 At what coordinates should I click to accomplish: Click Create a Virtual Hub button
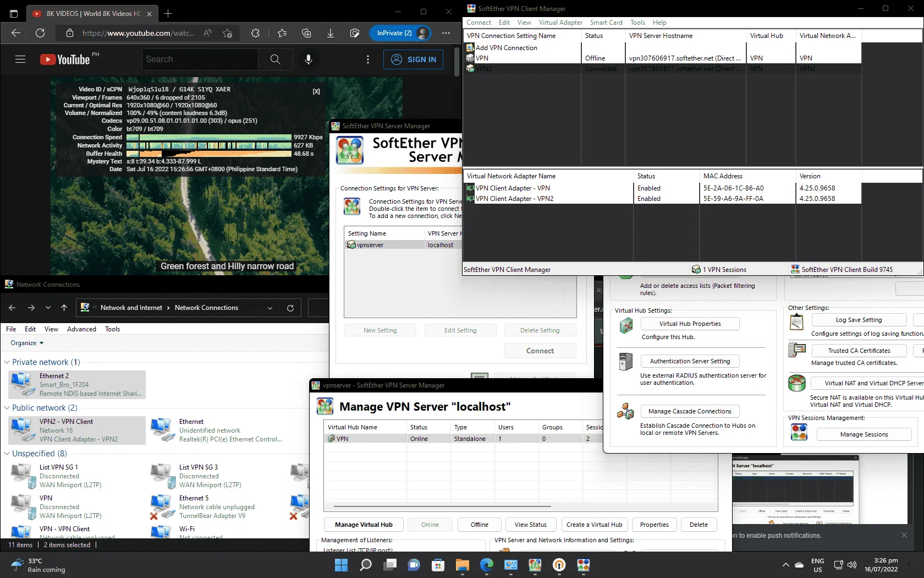pyautogui.click(x=595, y=525)
